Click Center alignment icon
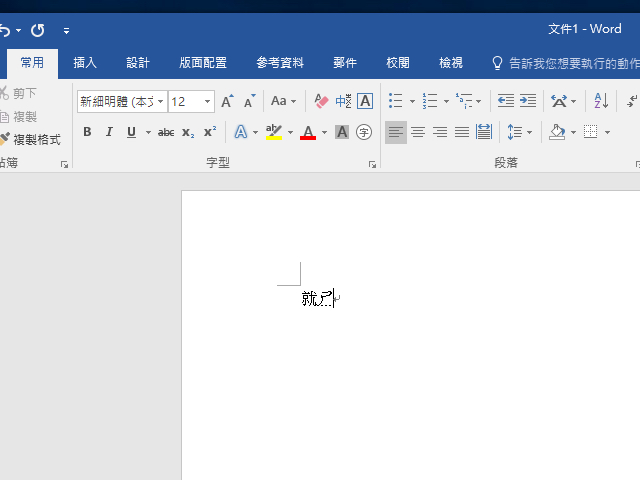The image size is (640, 480). click(x=418, y=132)
